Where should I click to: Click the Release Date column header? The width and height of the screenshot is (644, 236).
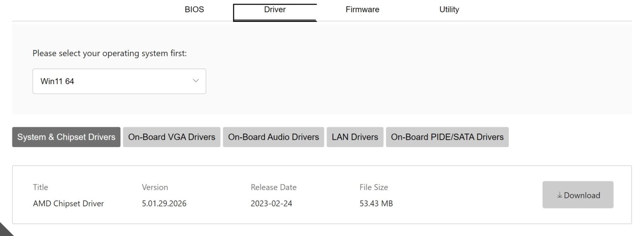click(x=273, y=187)
